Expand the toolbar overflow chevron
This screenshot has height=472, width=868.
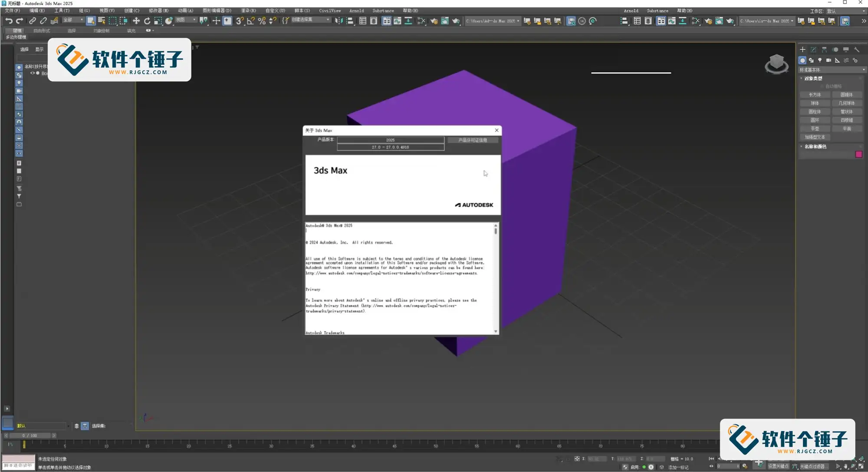tap(863, 21)
